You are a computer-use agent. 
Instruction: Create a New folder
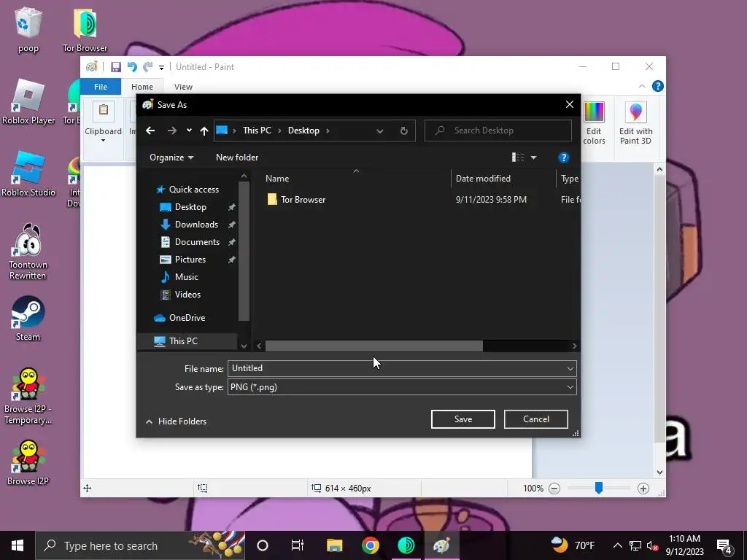[237, 157]
